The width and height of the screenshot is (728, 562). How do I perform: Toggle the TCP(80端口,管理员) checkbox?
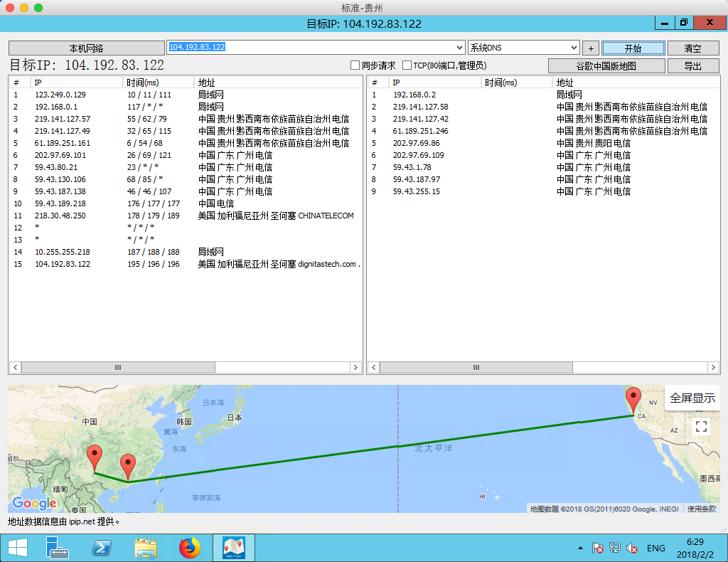(407, 65)
